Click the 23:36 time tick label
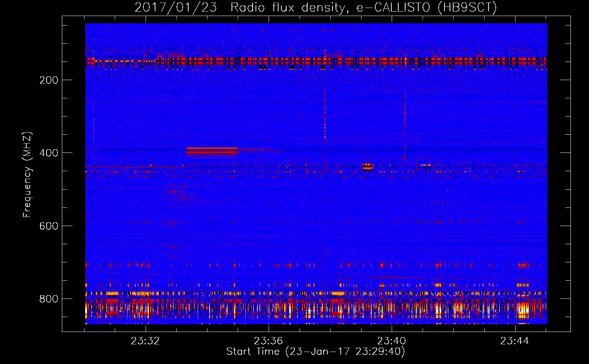 [x=268, y=341]
